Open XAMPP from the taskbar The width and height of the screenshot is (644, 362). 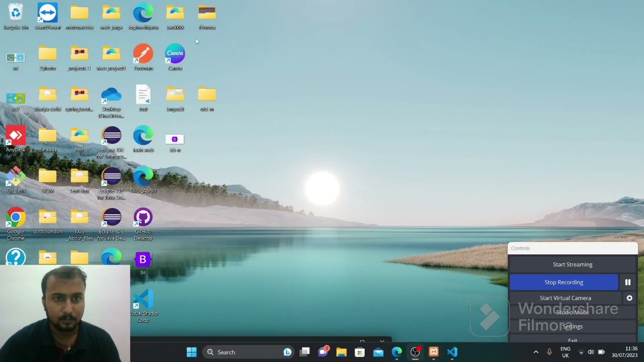tap(434, 352)
